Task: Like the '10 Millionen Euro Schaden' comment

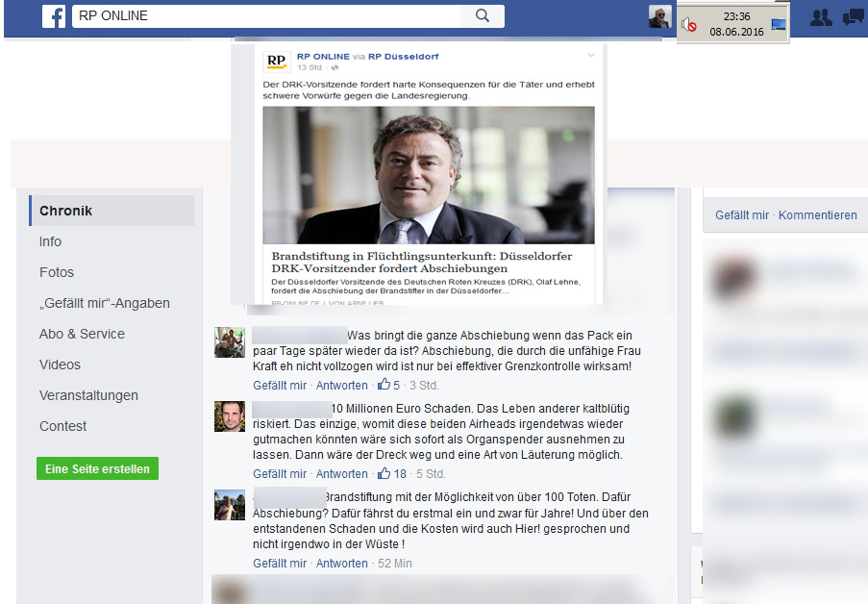Action: [x=280, y=474]
